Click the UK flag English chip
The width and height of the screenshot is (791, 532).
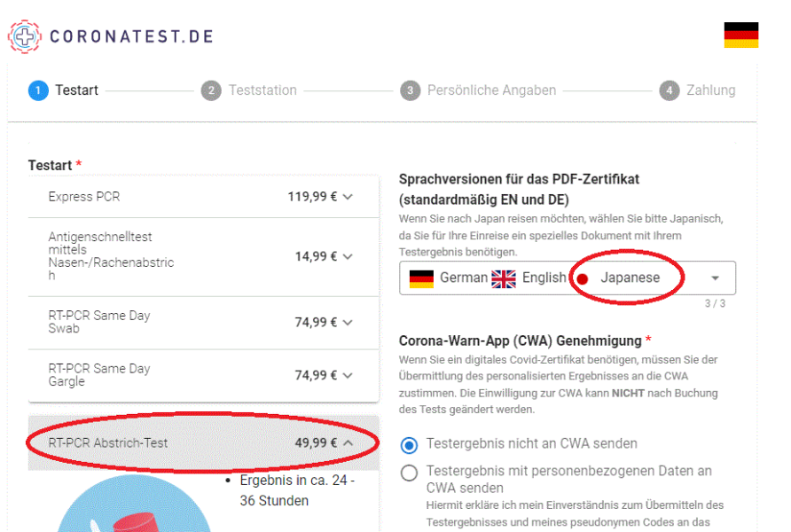[x=503, y=278]
